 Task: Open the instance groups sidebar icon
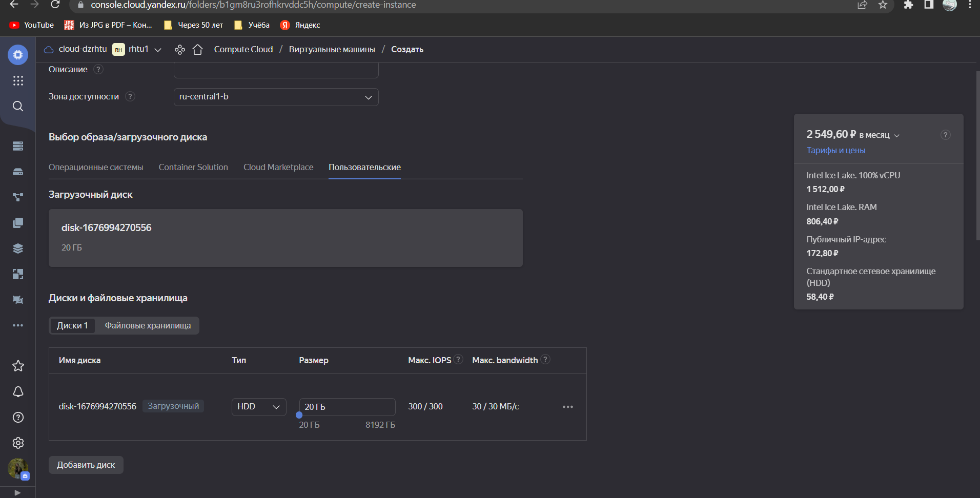tap(18, 197)
